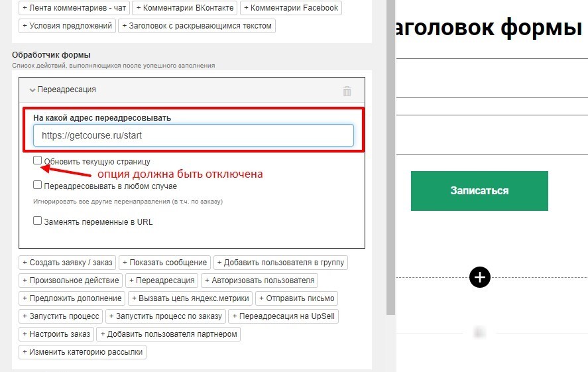Add Комментарии ВКонтакте block
Viewport: 588px width, 372px height.
pos(185,8)
